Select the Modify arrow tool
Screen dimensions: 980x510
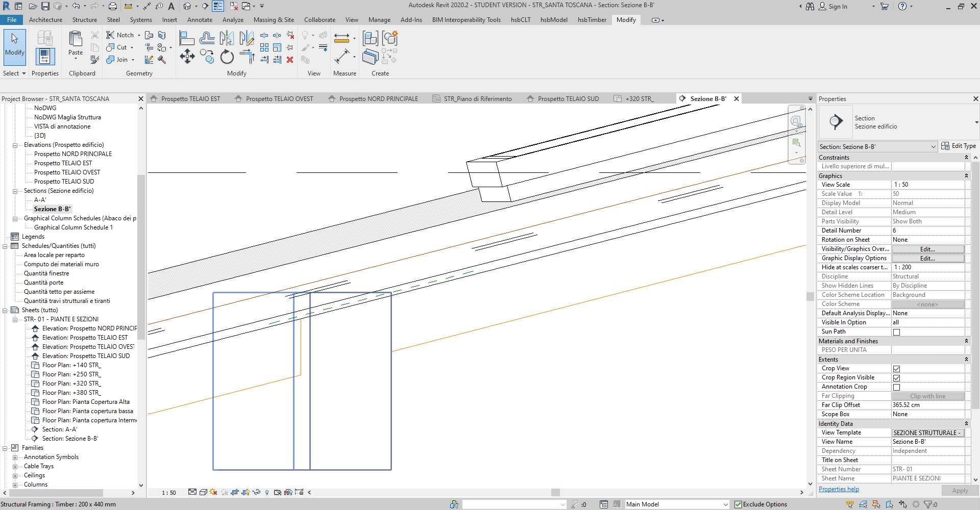[x=14, y=46]
